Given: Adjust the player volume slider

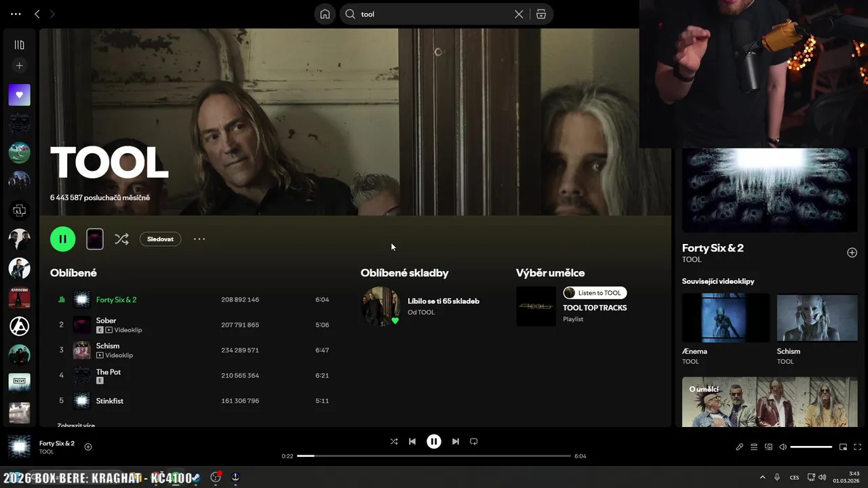Looking at the screenshot, I should [811, 447].
